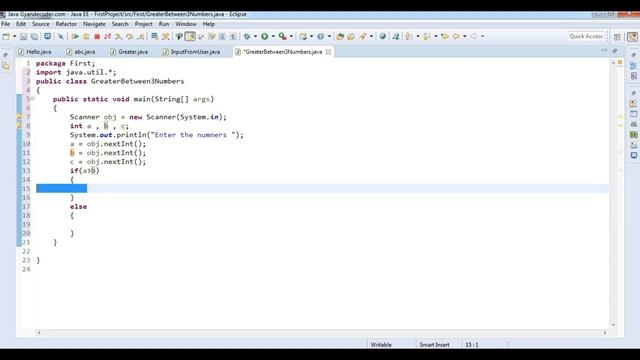Click the Disconnect debug icon

[x=107, y=36]
